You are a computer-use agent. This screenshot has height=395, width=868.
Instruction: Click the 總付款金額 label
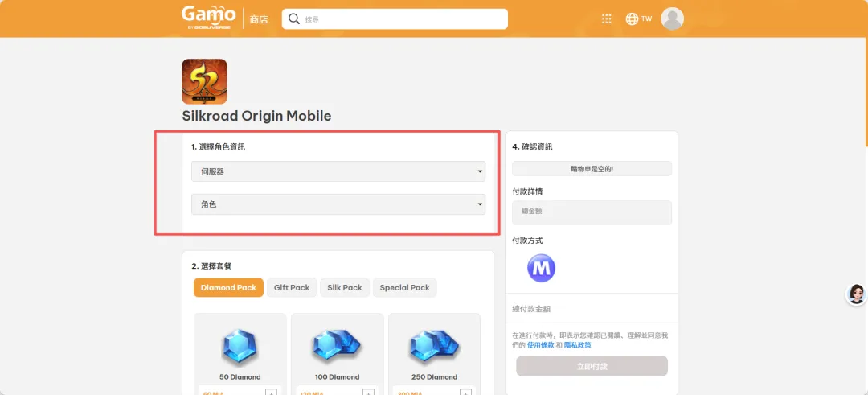click(531, 309)
